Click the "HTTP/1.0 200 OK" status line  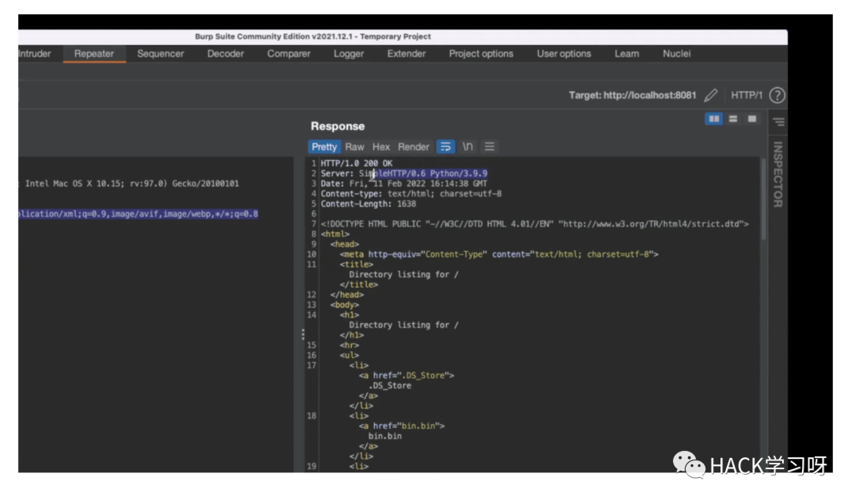[357, 163]
